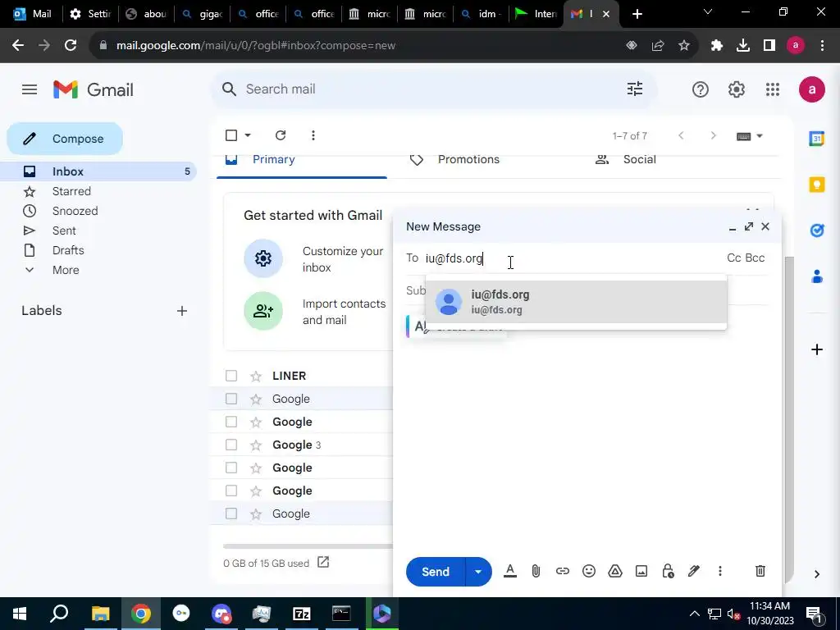This screenshot has width=840, height=630.
Task: Insert emoji in the message
Action: click(x=589, y=571)
